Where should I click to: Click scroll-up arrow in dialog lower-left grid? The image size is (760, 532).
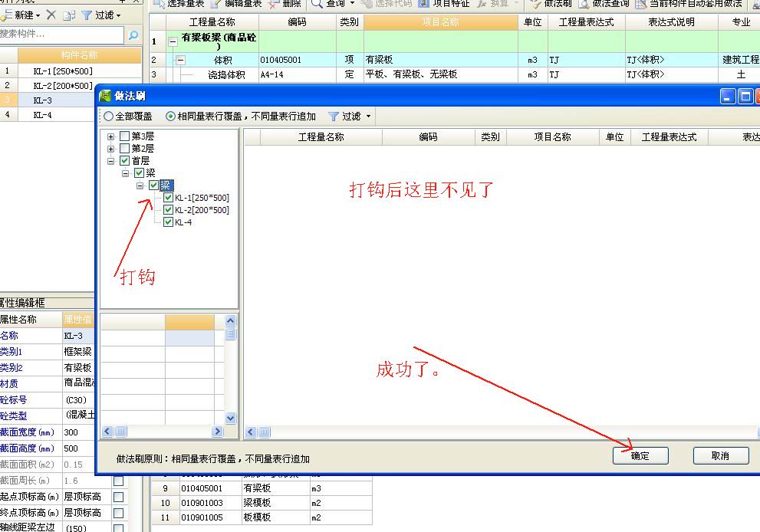tap(230, 320)
